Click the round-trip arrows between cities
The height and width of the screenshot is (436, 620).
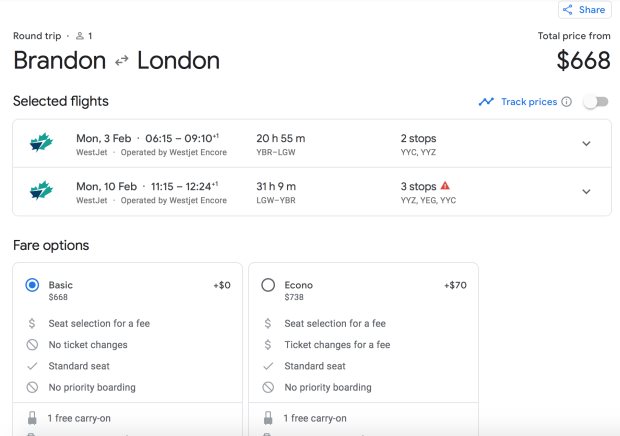[121, 61]
